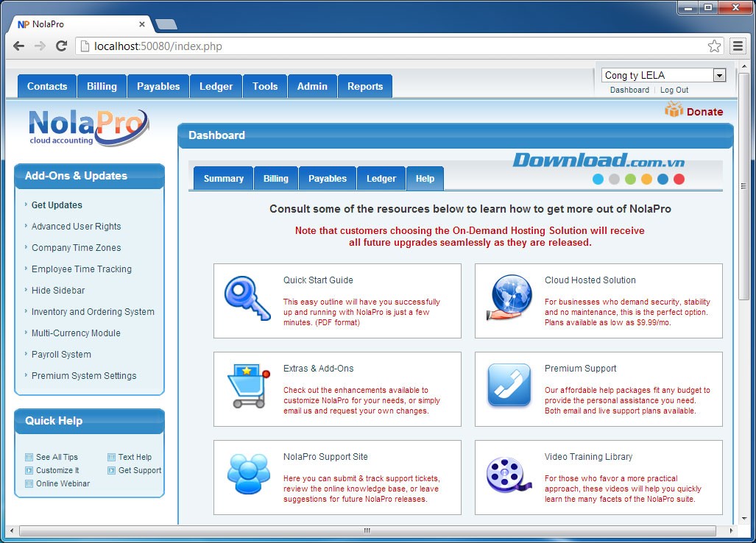
Task: Click the Premium Support phone icon
Action: (509, 386)
